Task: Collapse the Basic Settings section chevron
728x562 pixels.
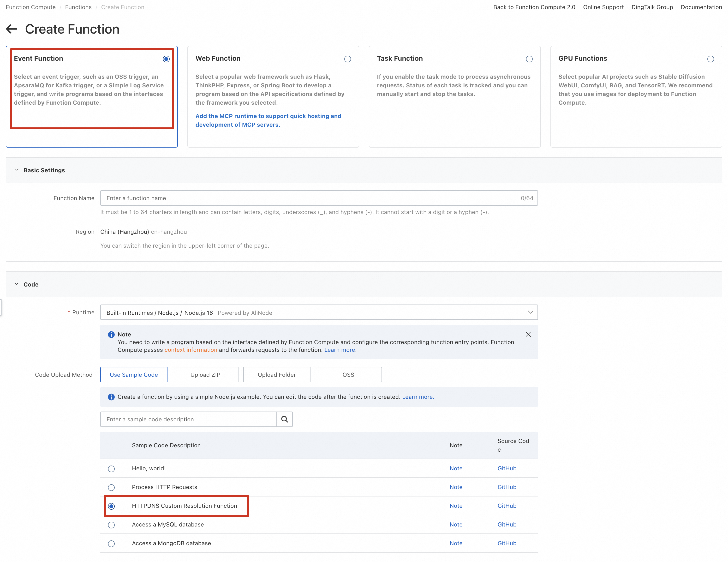Action: (16, 170)
